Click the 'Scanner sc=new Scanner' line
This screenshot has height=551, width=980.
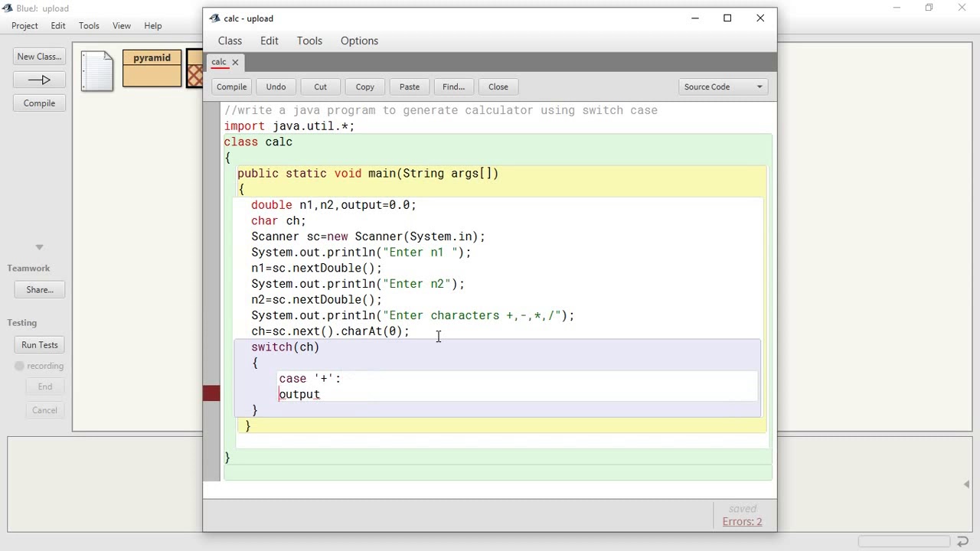pyautogui.click(x=368, y=237)
